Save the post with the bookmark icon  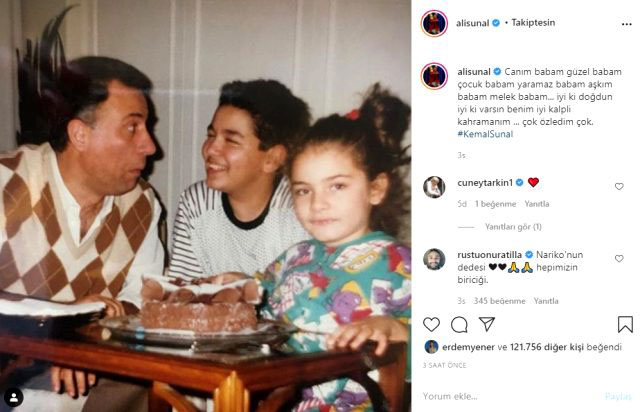[x=625, y=325]
